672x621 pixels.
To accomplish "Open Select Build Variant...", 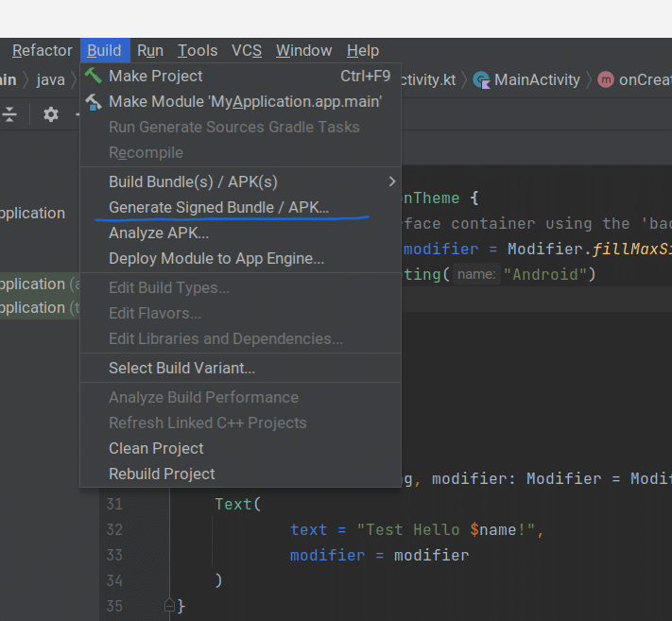I will point(240,368).
